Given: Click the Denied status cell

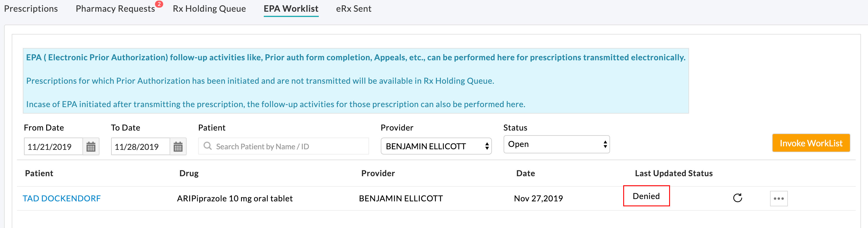Looking at the screenshot, I should click(x=646, y=196).
